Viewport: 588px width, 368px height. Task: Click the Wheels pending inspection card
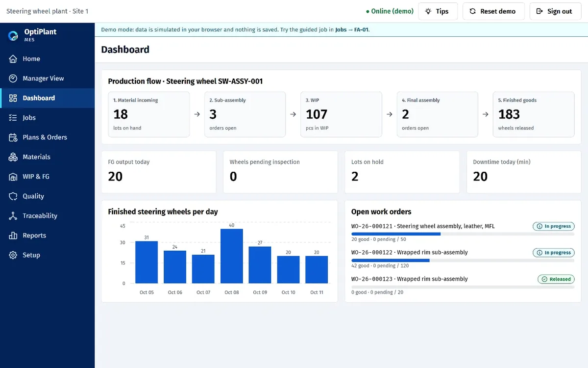click(280, 172)
